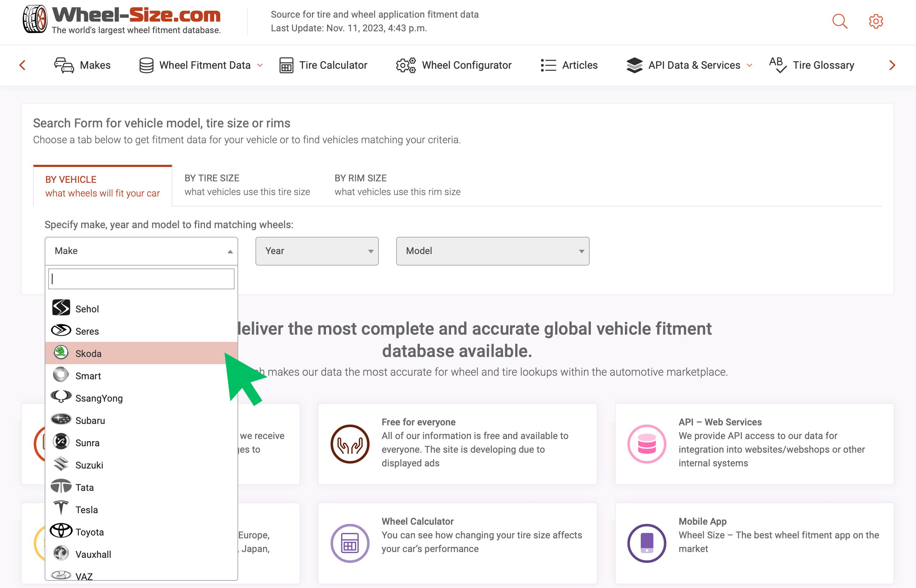Select Toyota from the make list
Image resolution: width=916 pixels, height=588 pixels.
[141, 532]
